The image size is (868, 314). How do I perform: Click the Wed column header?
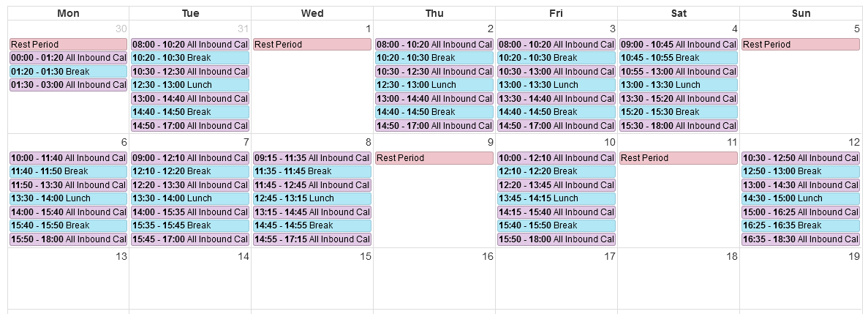312,13
